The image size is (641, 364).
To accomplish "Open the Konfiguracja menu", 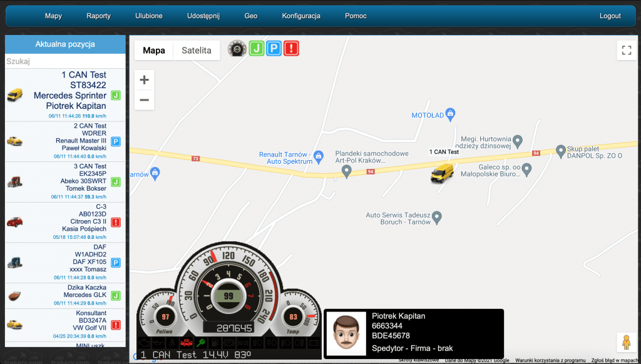I will pos(301,16).
